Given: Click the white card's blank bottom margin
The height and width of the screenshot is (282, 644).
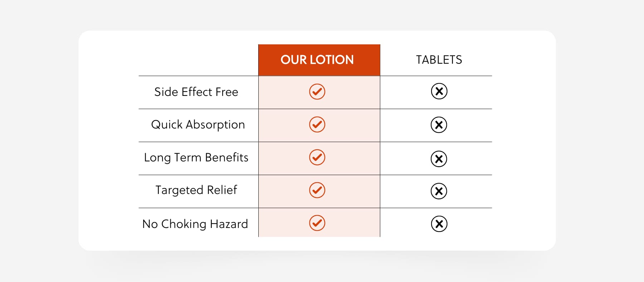Looking at the screenshot, I should pyautogui.click(x=317, y=244).
